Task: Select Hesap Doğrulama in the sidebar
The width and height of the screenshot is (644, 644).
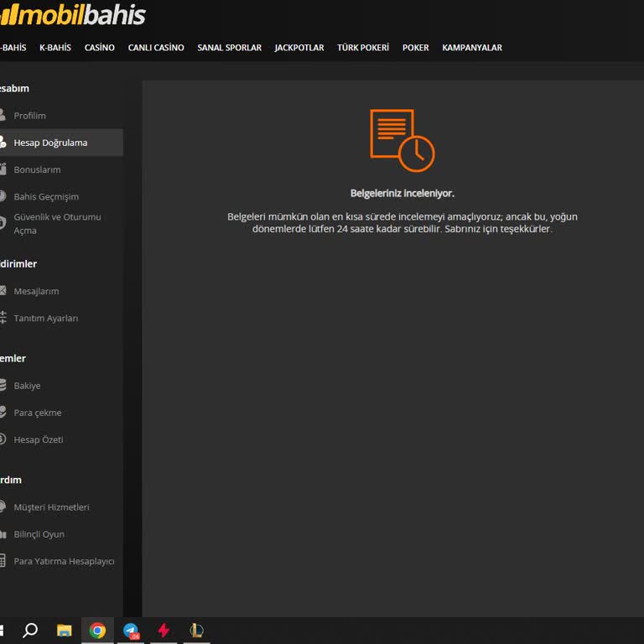Action: coord(61,143)
